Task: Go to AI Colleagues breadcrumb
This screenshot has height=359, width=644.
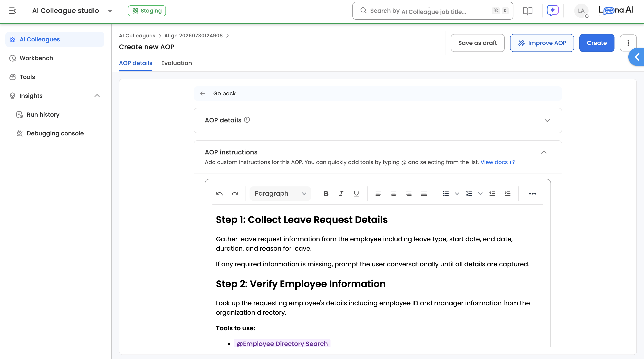Action: click(137, 36)
